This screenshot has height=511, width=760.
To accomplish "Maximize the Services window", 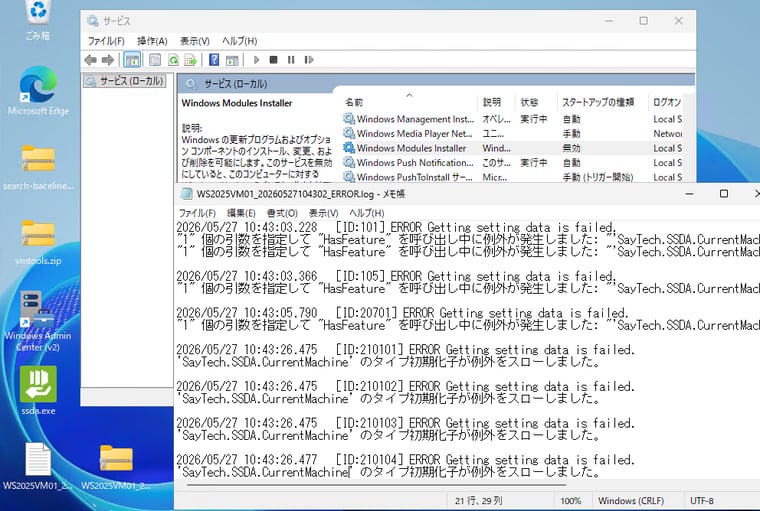I will (643, 21).
